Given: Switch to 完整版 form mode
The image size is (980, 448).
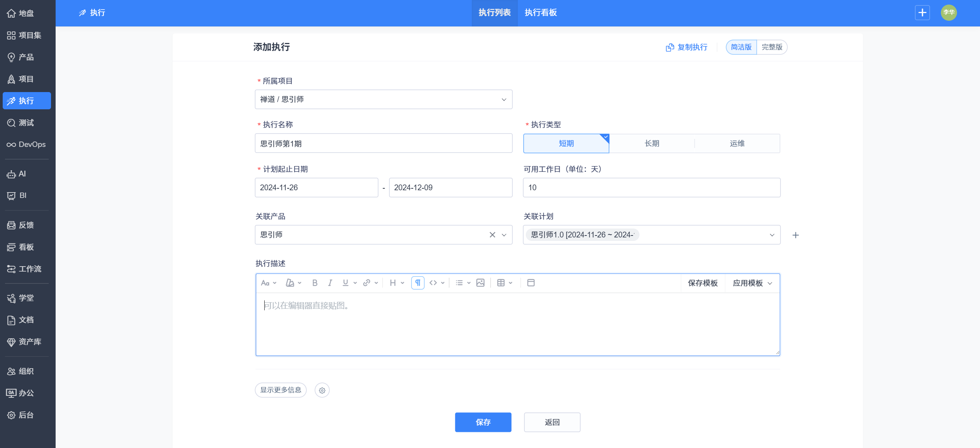Looking at the screenshot, I should coord(772,47).
